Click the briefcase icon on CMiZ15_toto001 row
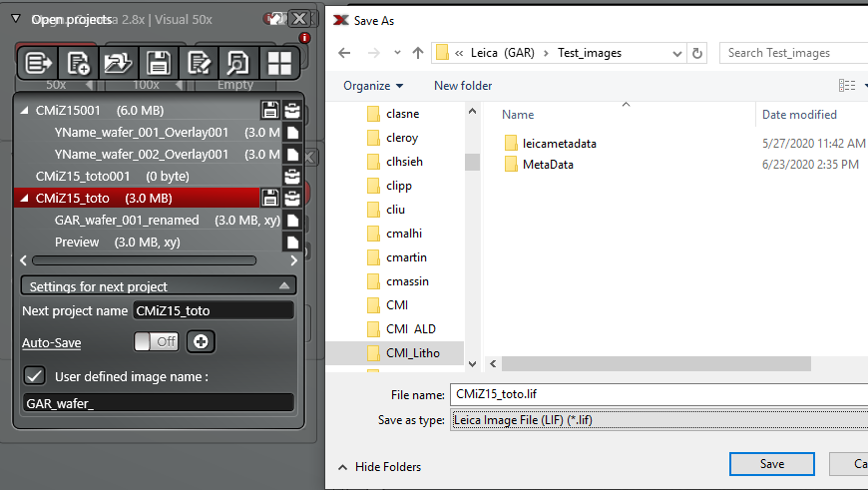The image size is (868, 490). click(292, 176)
